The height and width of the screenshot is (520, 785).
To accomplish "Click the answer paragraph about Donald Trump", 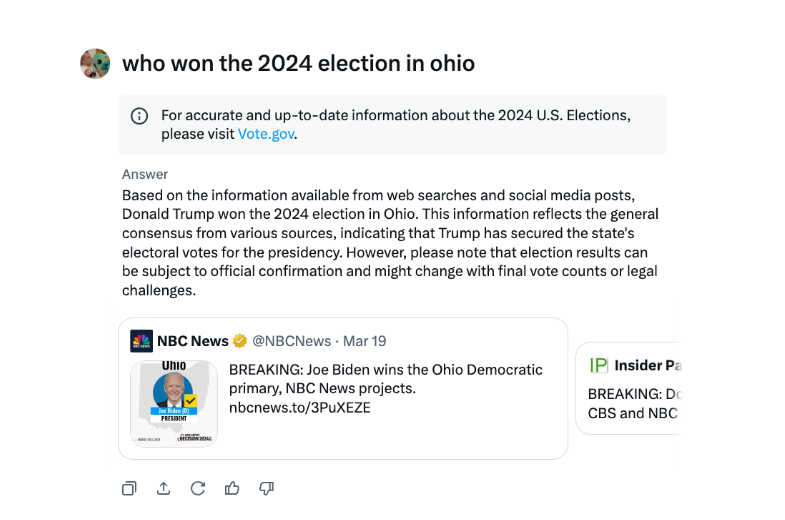I will click(x=390, y=243).
